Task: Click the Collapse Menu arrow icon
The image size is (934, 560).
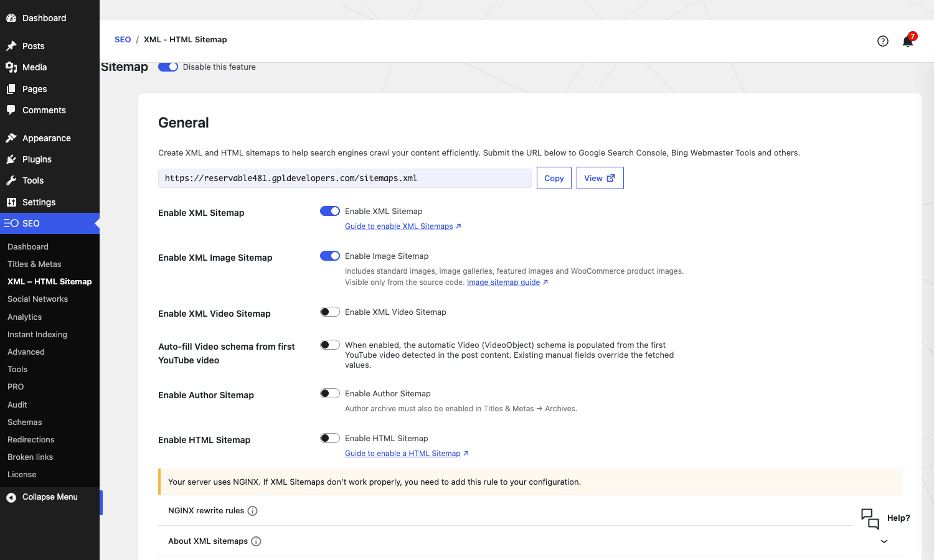Action: pos(11,497)
